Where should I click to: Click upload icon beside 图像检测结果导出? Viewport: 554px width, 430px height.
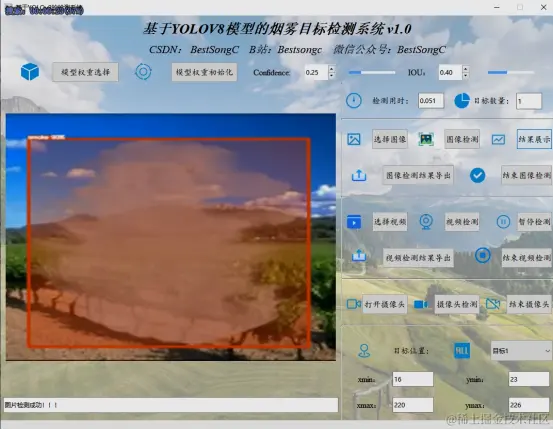coord(359,175)
